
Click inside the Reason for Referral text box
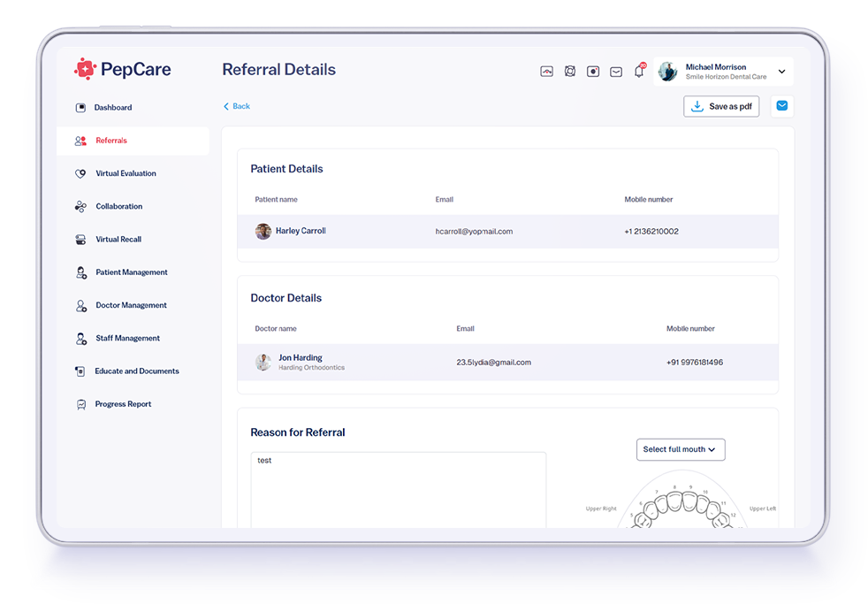coord(399,489)
